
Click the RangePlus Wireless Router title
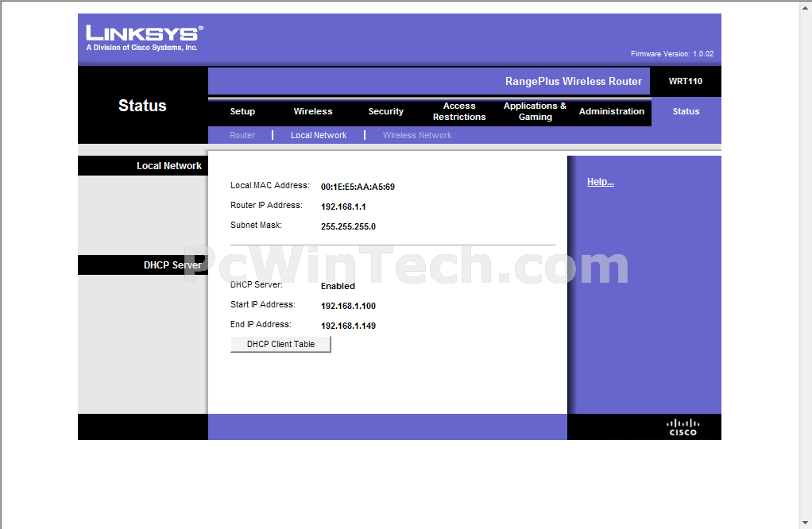(574, 81)
